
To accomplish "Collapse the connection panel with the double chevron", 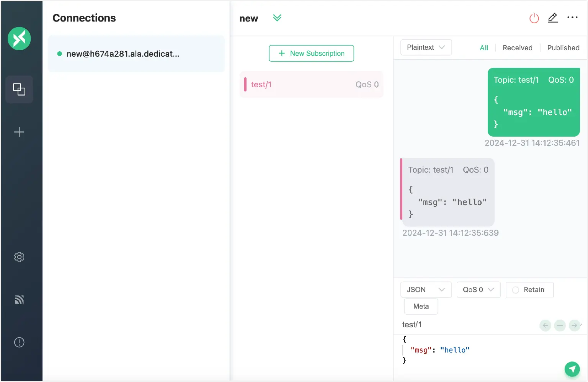I will click(277, 18).
